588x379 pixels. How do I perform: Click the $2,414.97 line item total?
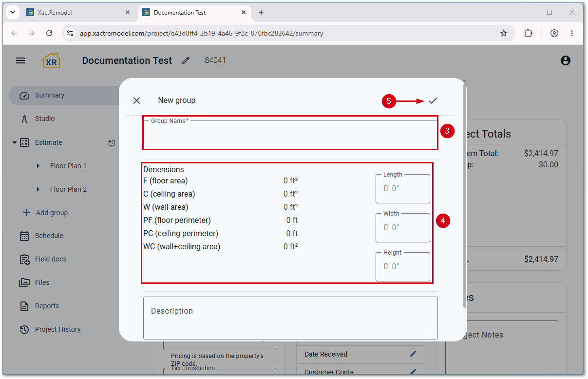tap(541, 153)
